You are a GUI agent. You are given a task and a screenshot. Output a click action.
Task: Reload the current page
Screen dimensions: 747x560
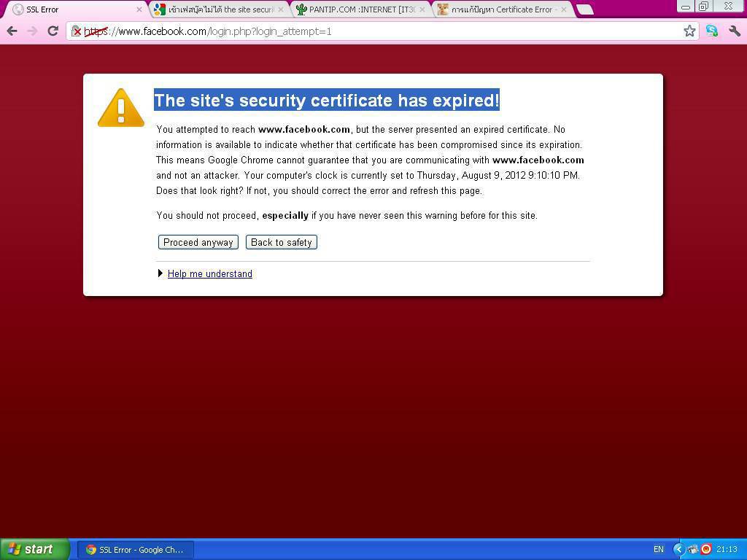coord(53,31)
